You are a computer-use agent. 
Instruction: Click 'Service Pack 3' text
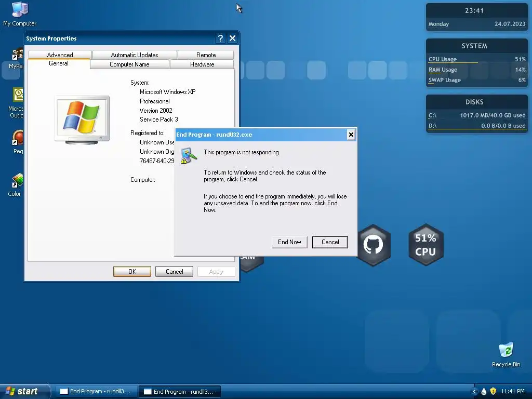point(159,119)
